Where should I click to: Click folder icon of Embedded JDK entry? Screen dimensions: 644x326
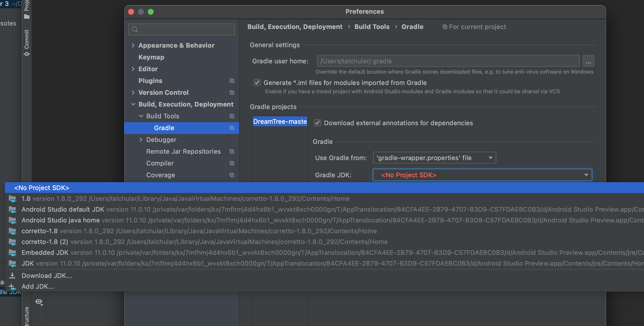pos(13,253)
